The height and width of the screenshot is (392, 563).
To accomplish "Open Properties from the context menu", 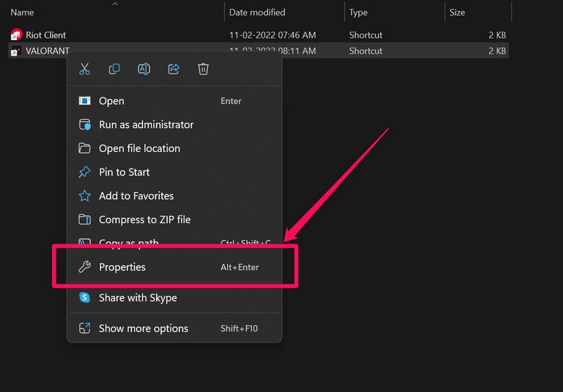I will tap(122, 267).
